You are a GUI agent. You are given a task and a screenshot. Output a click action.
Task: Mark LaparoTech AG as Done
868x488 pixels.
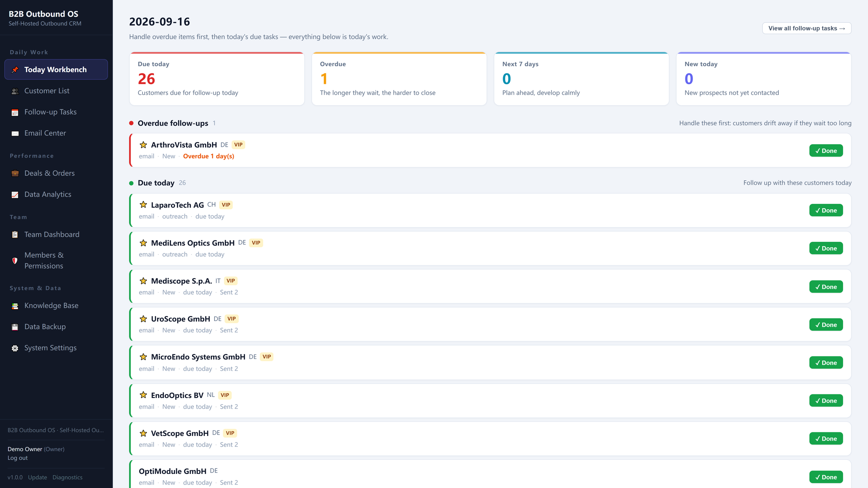(826, 210)
